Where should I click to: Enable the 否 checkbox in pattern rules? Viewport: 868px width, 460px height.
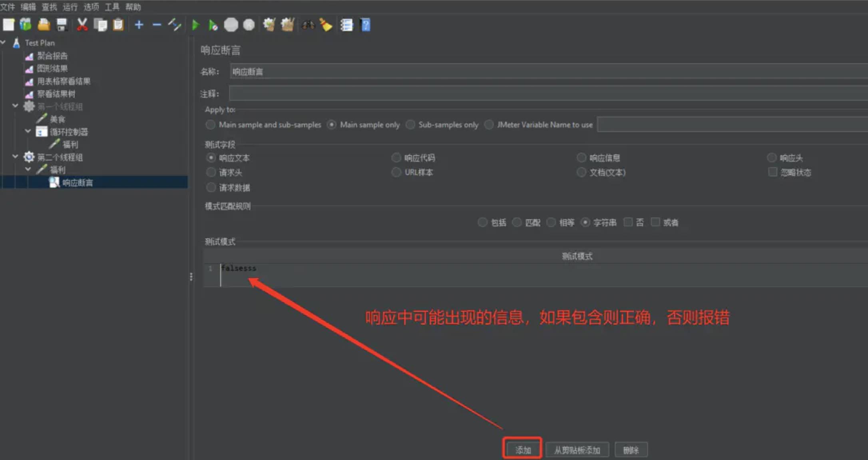click(628, 222)
